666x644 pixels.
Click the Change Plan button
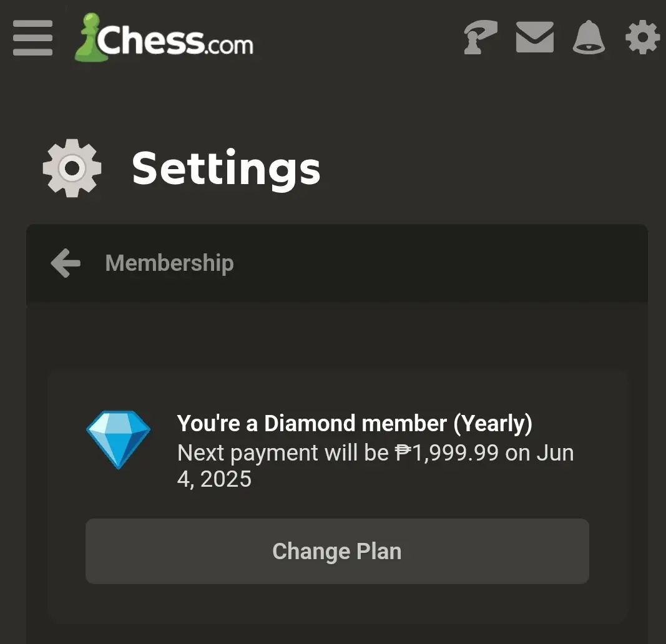[x=337, y=551]
